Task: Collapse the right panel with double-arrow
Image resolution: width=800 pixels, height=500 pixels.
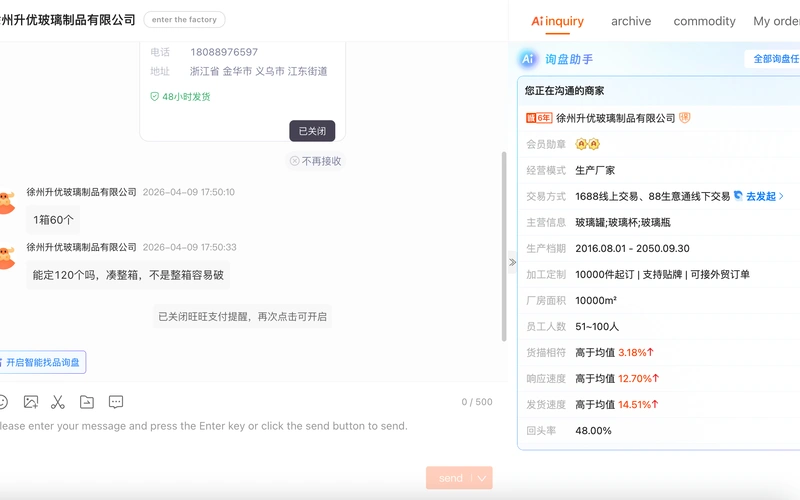Action: (x=512, y=262)
